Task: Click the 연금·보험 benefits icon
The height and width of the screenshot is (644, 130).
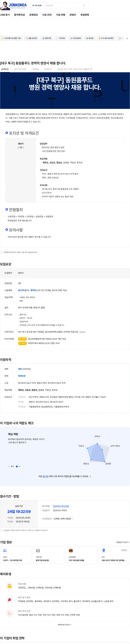Action: 9,586
